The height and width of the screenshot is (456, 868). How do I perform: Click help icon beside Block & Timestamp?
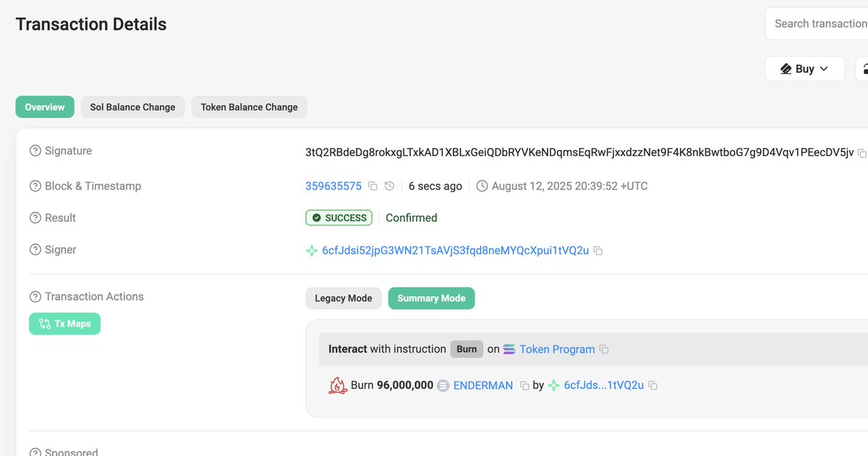35,186
